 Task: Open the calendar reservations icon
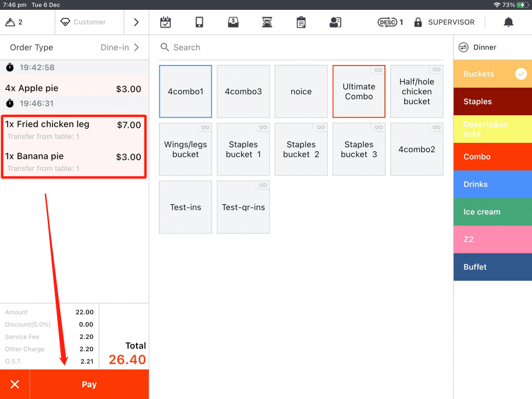tap(165, 22)
